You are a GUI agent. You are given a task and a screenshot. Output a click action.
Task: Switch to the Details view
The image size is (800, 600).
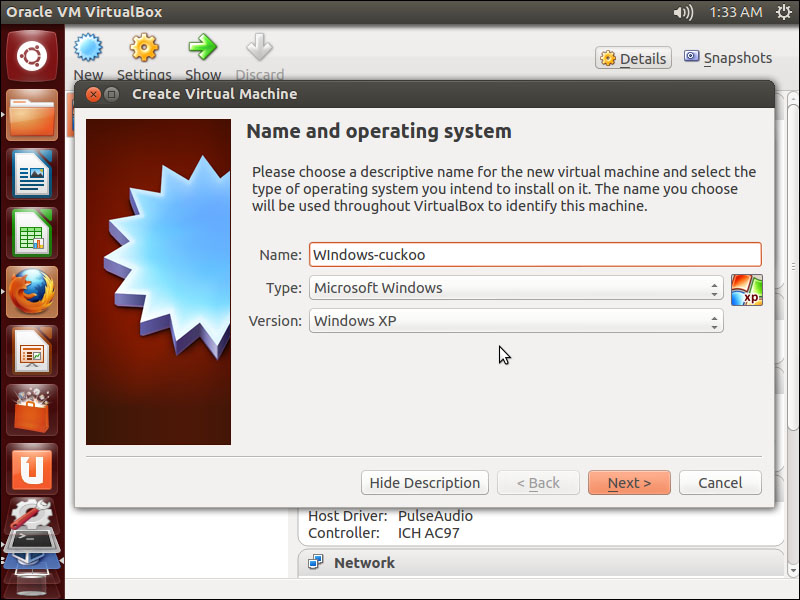(x=633, y=58)
